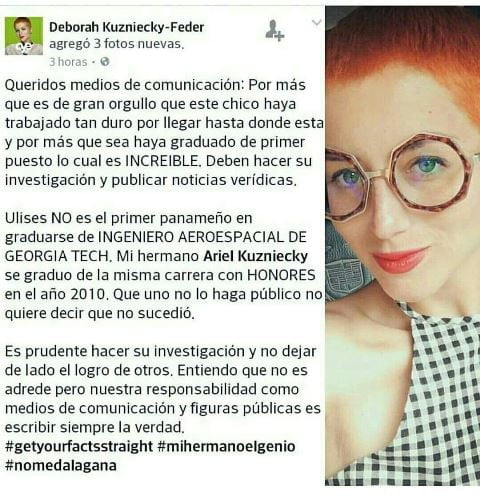Viewport: 480px width, 498px height.
Task: Click the 'Es prudente hacer su investigación' paragraph
Action: [163, 389]
